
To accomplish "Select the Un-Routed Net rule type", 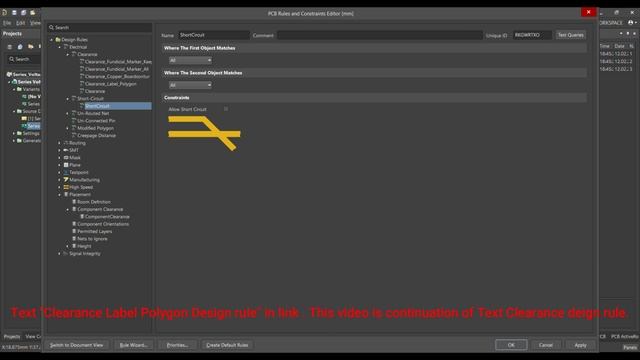I will coord(93,113).
